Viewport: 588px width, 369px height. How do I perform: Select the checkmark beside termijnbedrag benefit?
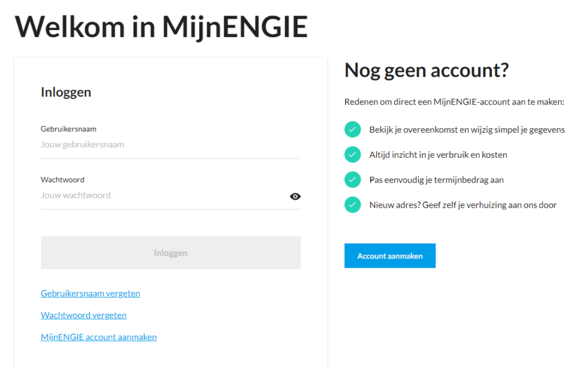coord(353,179)
